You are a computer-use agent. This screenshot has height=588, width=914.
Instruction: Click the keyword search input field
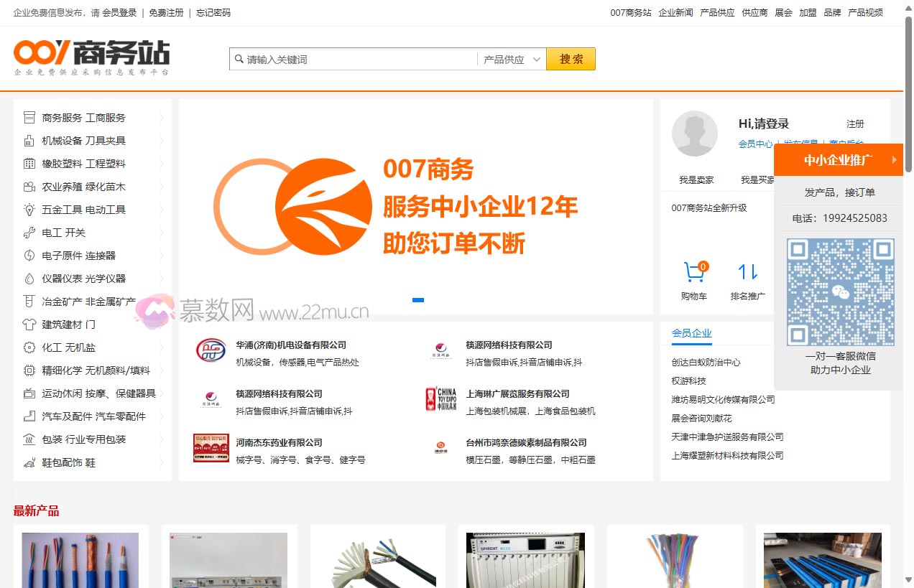point(359,60)
